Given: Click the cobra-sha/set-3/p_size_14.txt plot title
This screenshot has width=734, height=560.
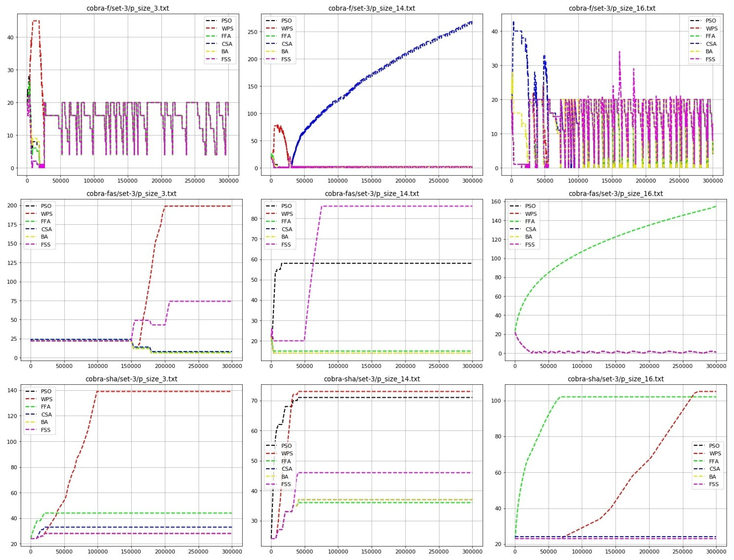Looking at the screenshot, I should (372, 379).
